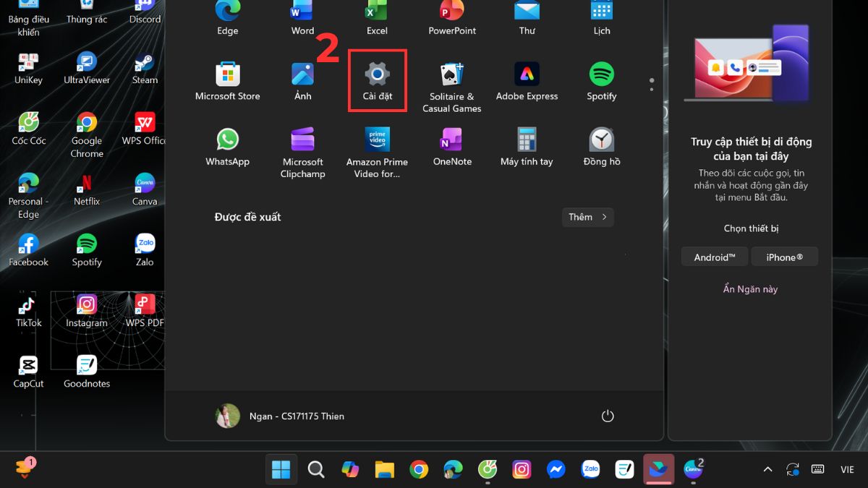Open Edge from the taskbar
The height and width of the screenshot is (488, 868).
(453, 469)
